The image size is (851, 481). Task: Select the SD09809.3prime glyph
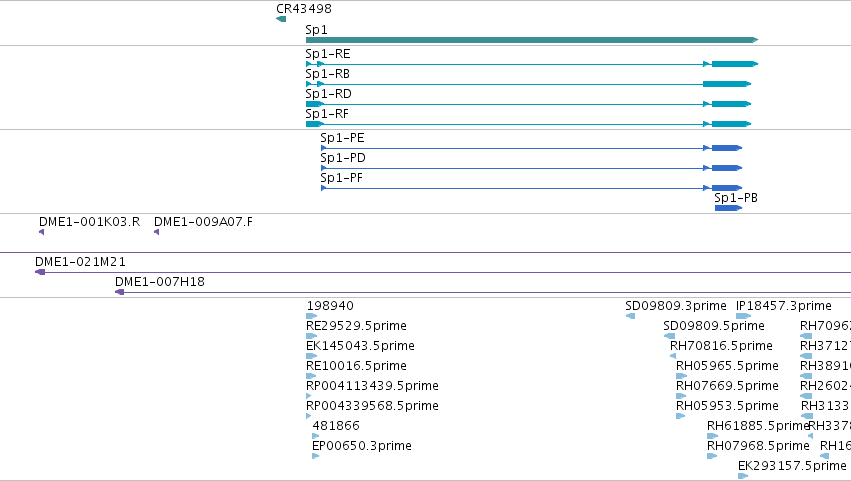click(631, 316)
